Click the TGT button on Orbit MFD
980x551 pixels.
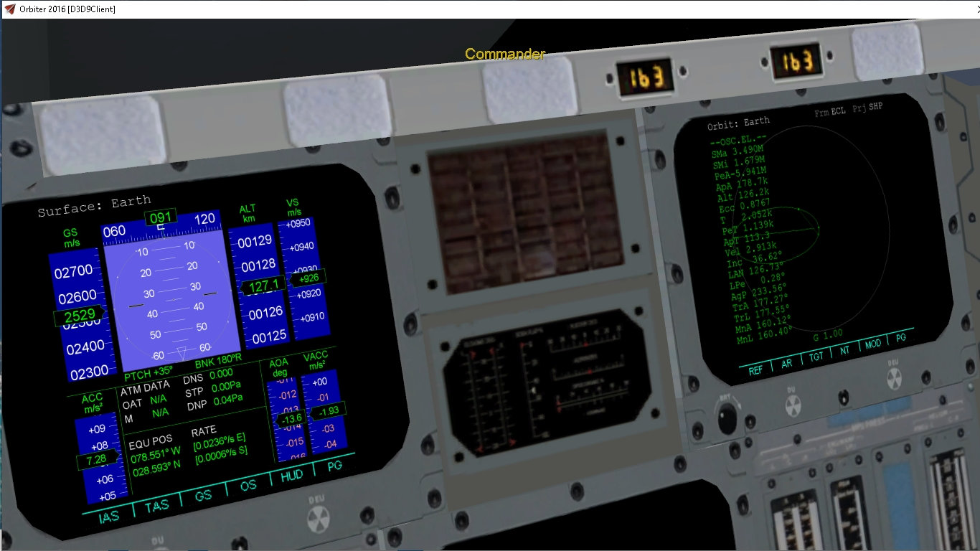tap(816, 357)
